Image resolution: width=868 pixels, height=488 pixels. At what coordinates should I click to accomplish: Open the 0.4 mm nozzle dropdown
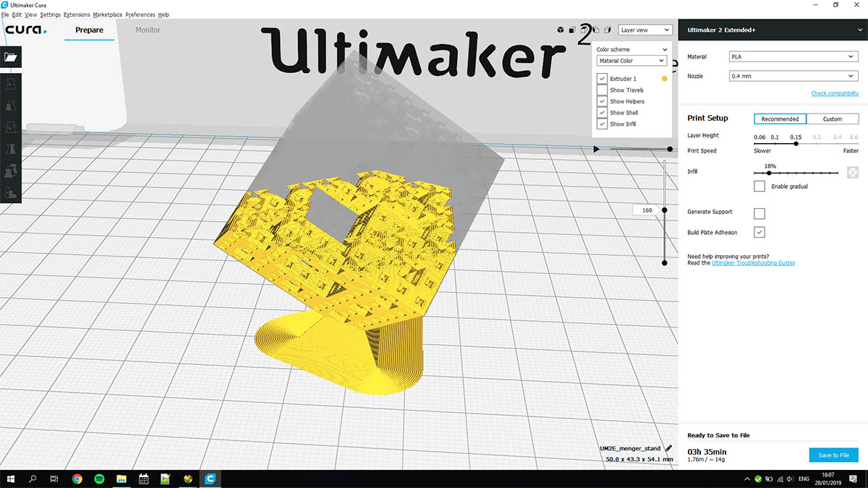pyautogui.click(x=793, y=76)
